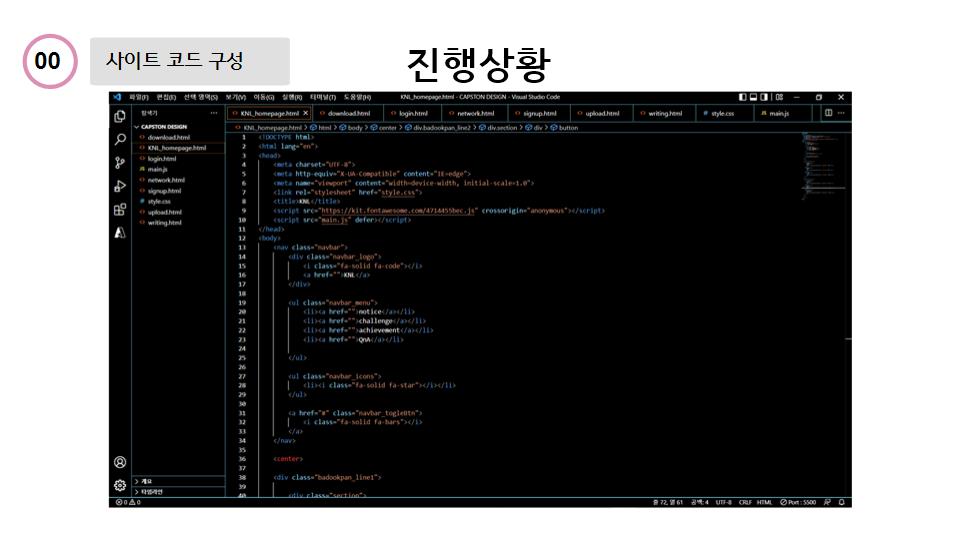
Task: Open download.html in the explorer tree
Action: pyautogui.click(x=168, y=137)
